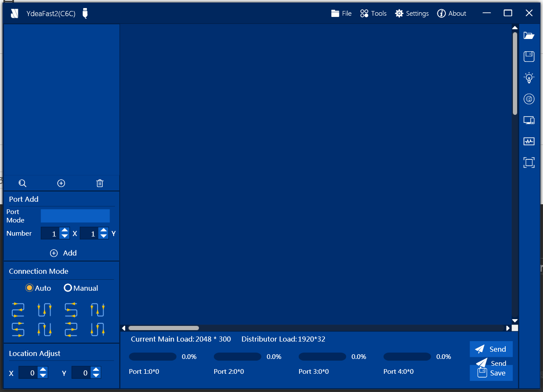Click the floppy disk save icon in sidebar
Viewport: 543px width, 392px height.
point(529,56)
